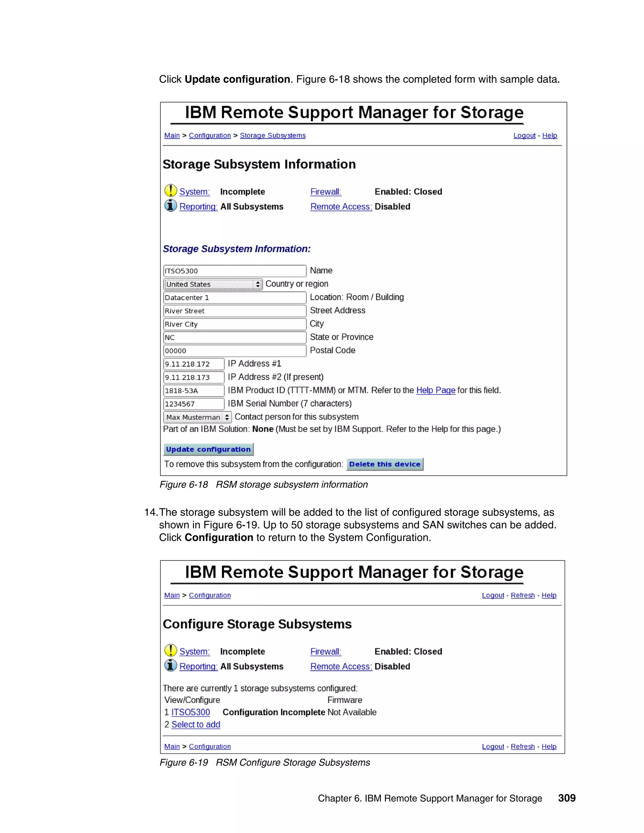The height and width of the screenshot is (833, 644).
Task: Click IP Address #2 field 9.11.218.173
Action: coord(194,378)
